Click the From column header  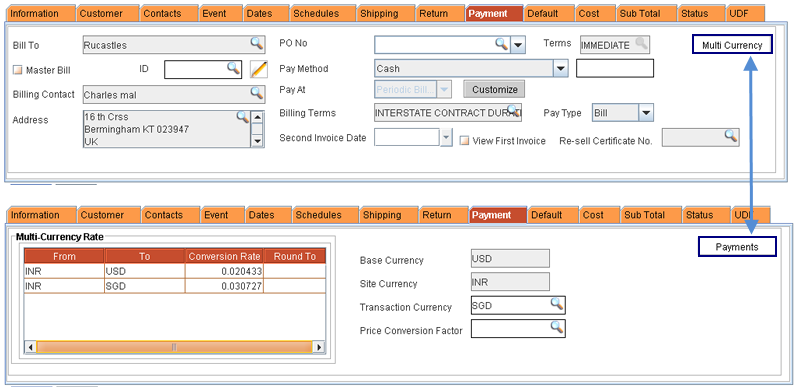point(64,256)
